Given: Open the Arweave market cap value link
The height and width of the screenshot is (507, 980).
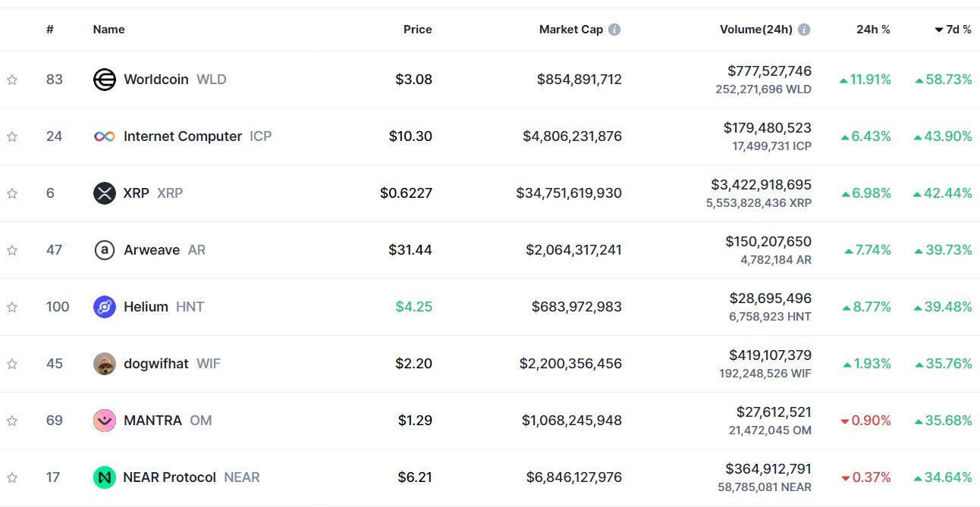Looking at the screenshot, I should point(573,250).
